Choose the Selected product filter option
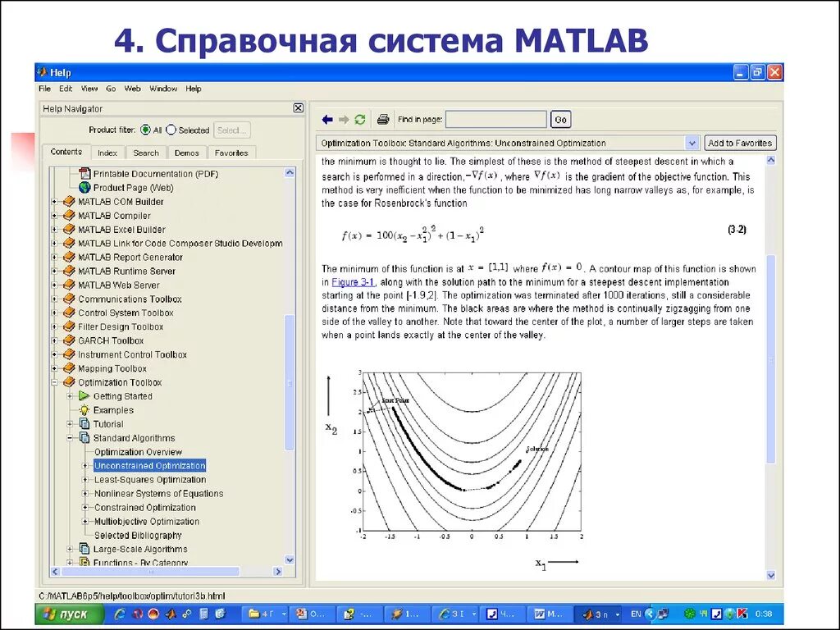This screenshot has height=630, width=840. 171,130
